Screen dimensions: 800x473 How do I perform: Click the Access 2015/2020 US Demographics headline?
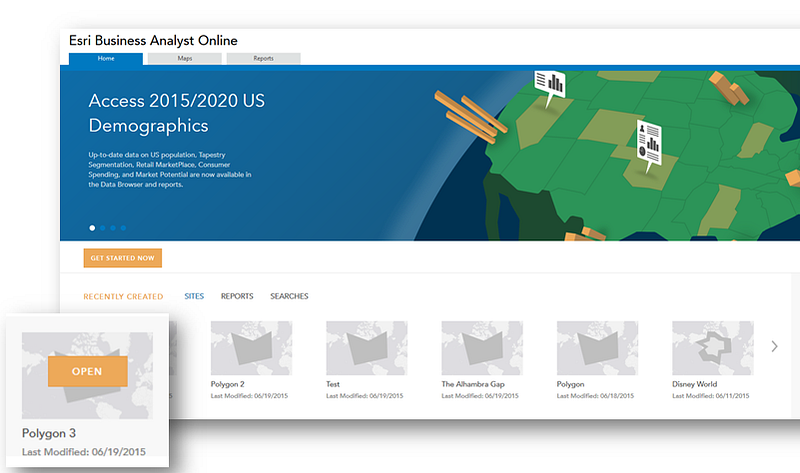177,113
